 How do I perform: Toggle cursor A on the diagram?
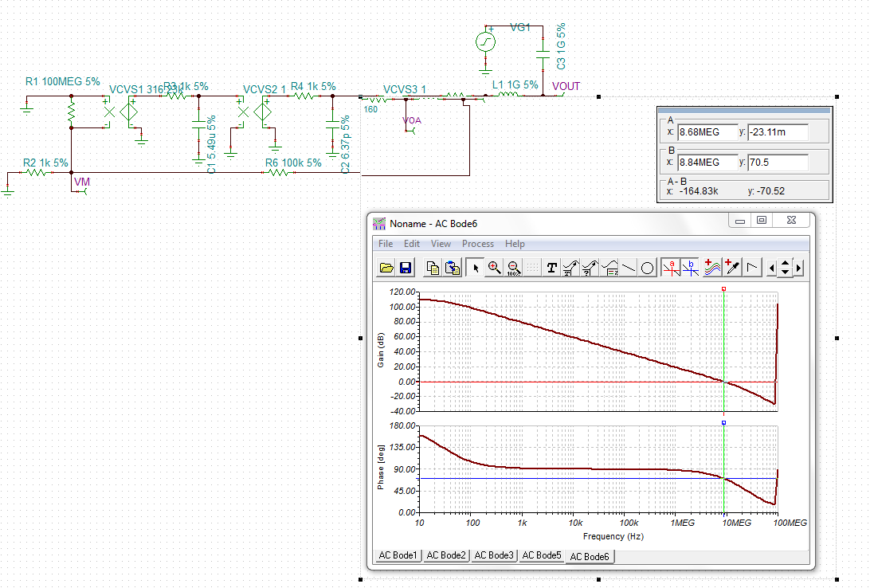(672, 268)
